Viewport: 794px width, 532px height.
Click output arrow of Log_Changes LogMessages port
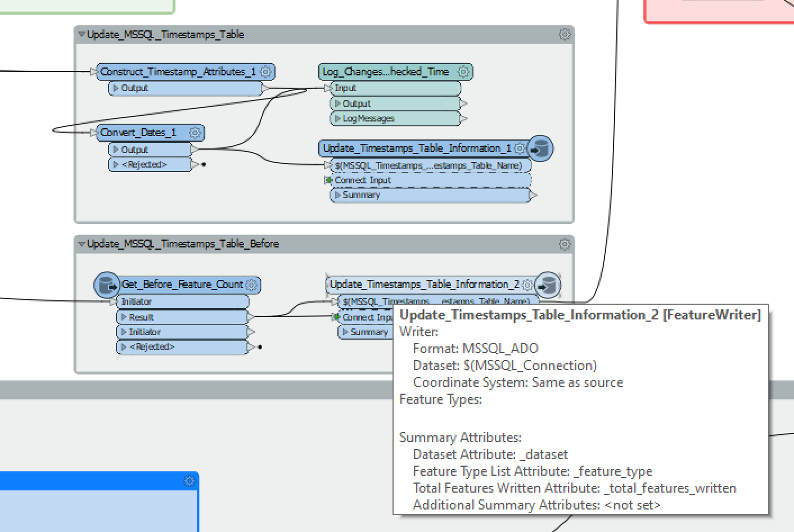coord(463,119)
